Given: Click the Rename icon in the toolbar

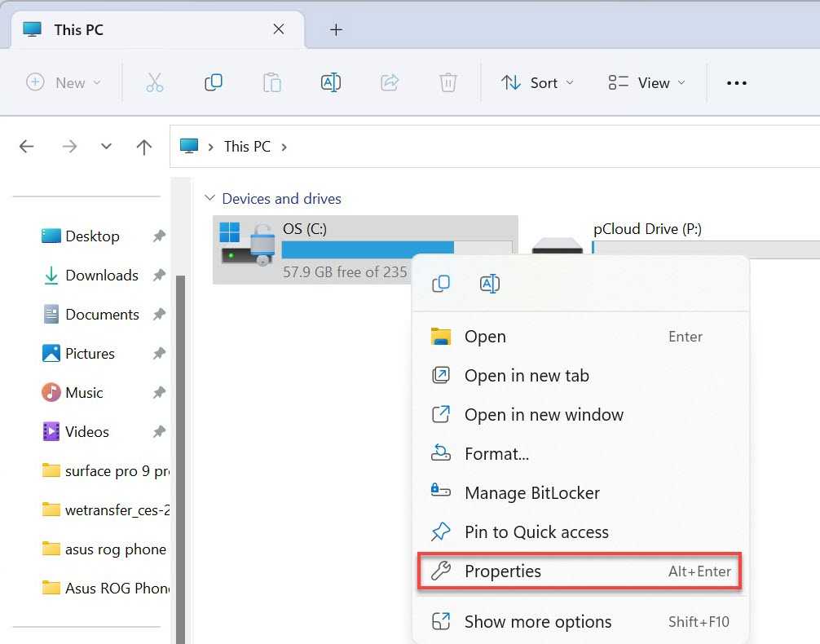Looking at the screenshot, I should pos(330,82).
